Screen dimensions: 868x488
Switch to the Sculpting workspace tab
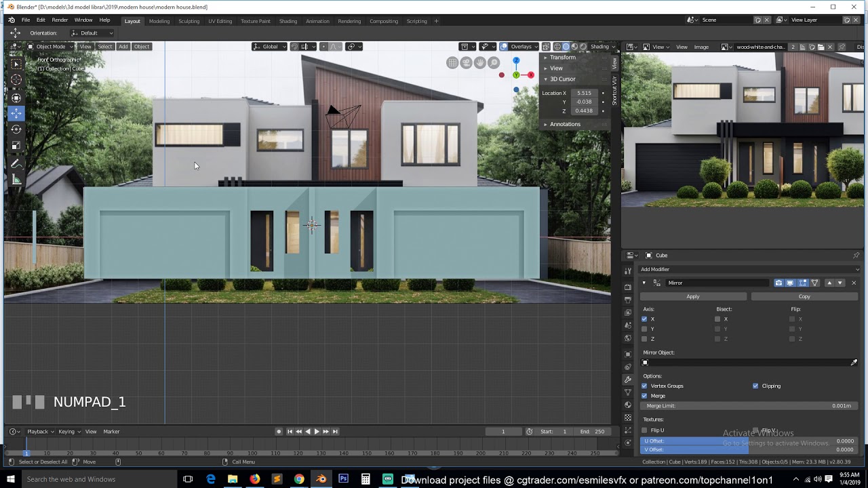(189, 21)
